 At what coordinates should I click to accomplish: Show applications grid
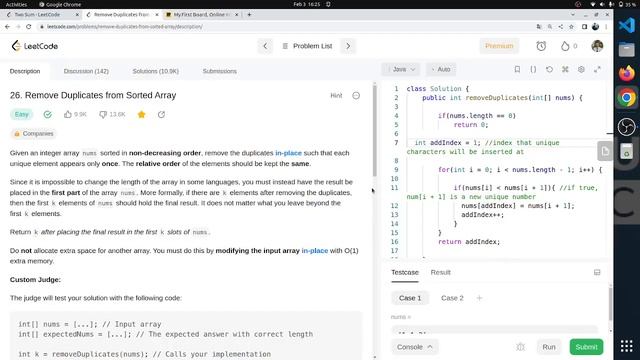click(x=627, y=346)
